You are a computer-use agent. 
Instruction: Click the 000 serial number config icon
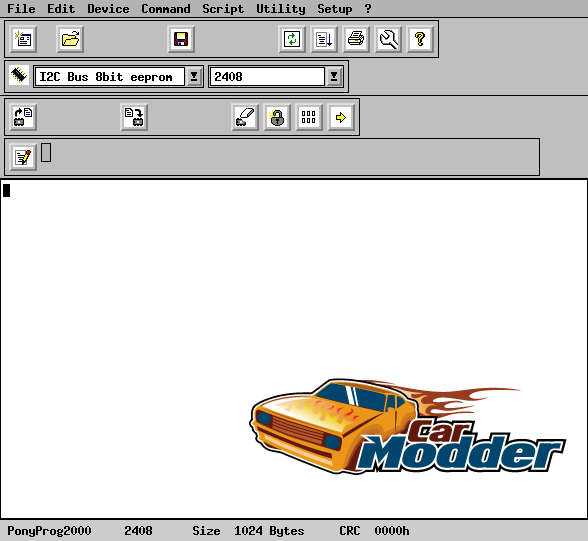(x=309, y=117)
